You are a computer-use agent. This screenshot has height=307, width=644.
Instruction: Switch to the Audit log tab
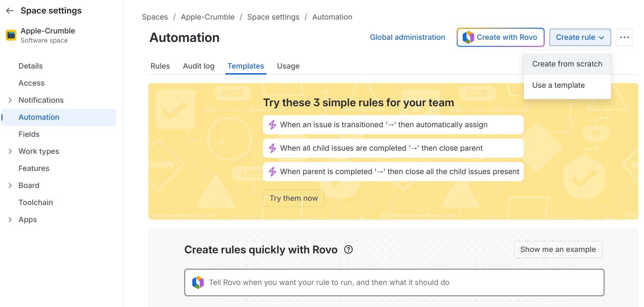point(198,66)
